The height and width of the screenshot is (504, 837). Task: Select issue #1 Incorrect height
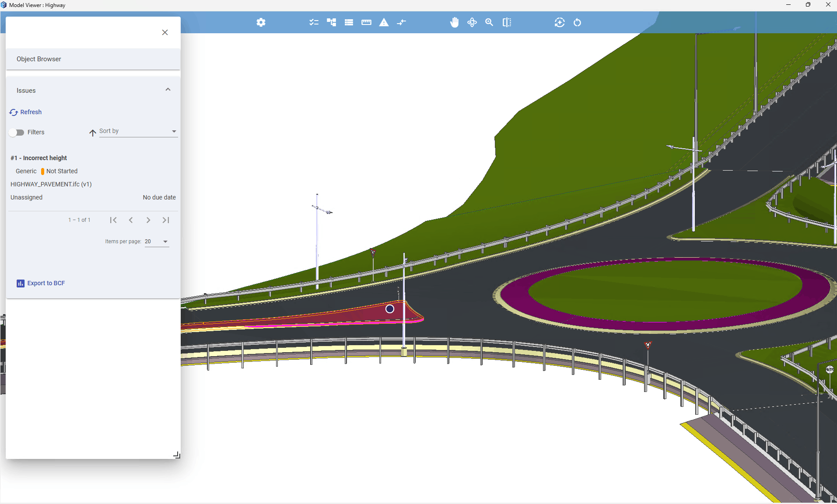click(x=93, y=178)
